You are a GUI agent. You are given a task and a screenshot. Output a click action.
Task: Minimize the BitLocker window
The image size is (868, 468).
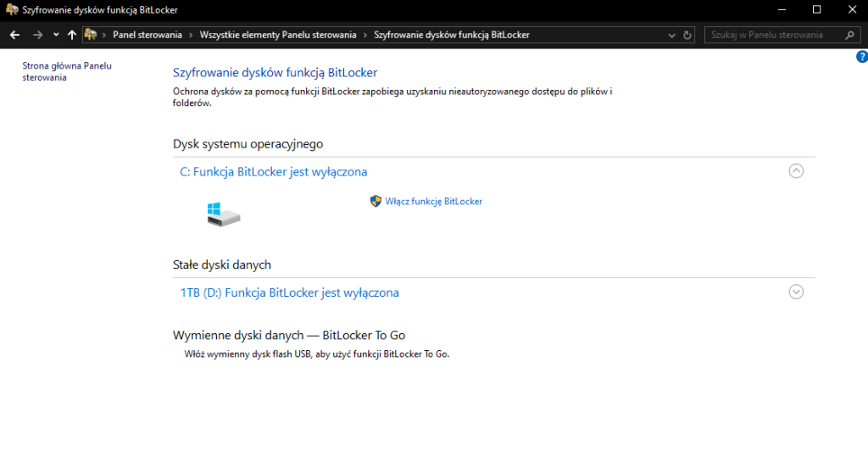click(782, 10)
